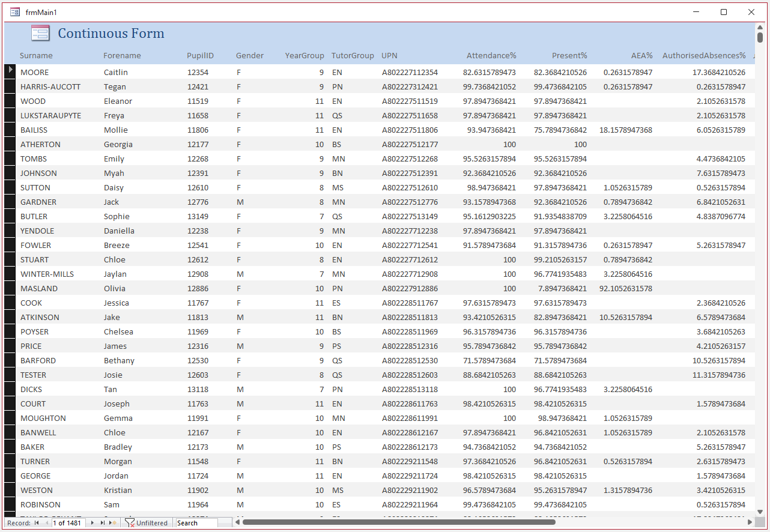Click forename cell Mollie

[x=116, y=130]
